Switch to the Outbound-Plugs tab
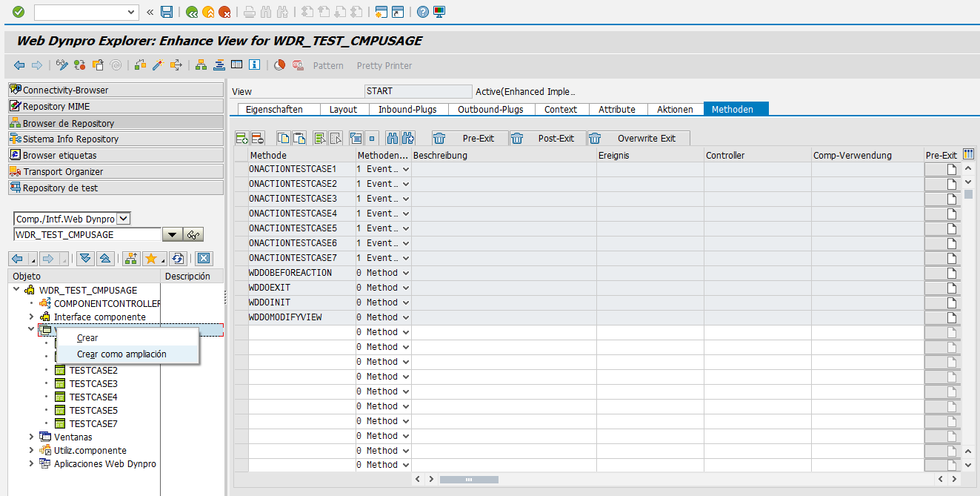This screenshot has height=496, width=980. point(490,109)
